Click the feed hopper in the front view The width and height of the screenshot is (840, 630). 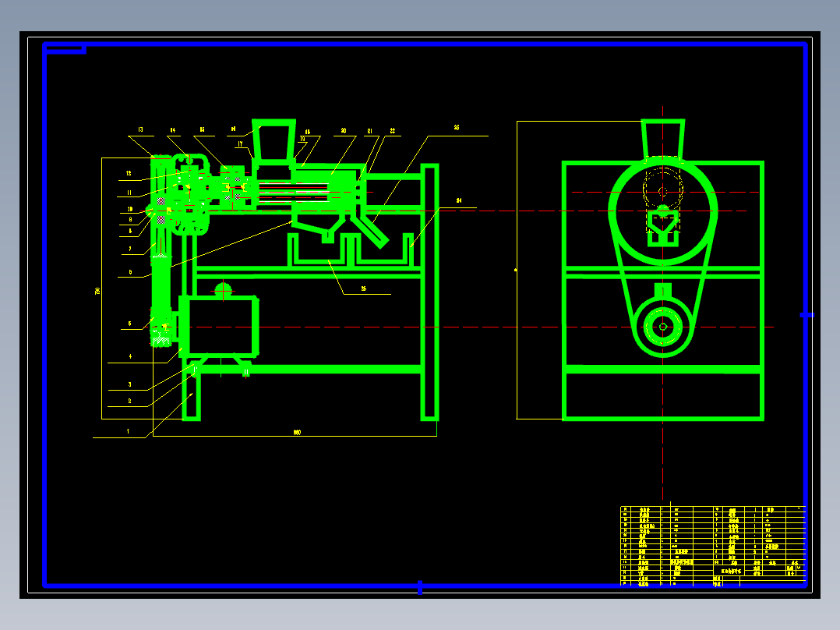pos(274,140)
